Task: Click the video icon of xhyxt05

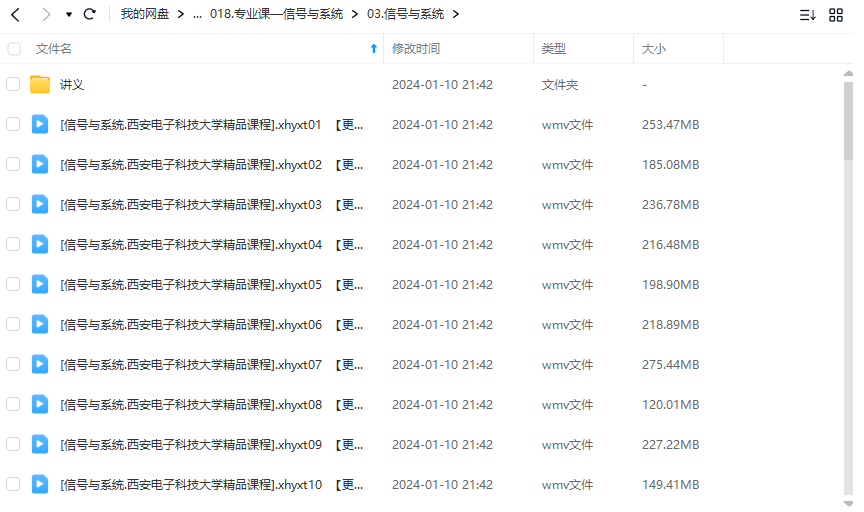Action: (40, 284)
